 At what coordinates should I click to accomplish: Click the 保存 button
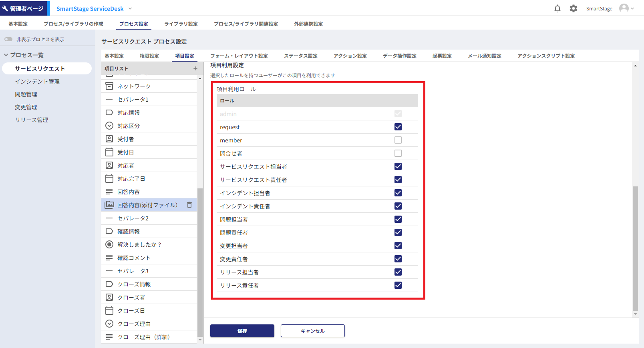[242, 331]
